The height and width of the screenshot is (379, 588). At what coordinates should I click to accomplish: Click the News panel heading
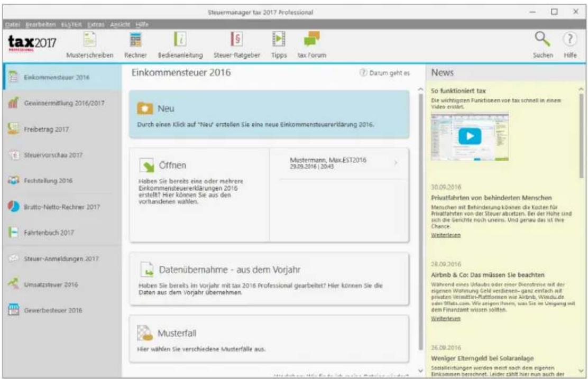pyautogui.click(x=442, y=73)
